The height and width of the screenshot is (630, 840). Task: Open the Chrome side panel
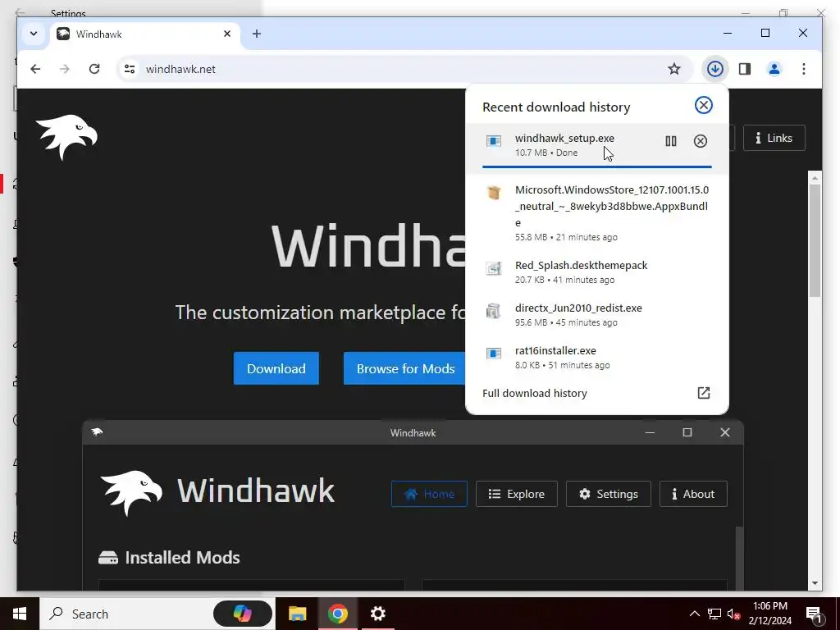745,69
